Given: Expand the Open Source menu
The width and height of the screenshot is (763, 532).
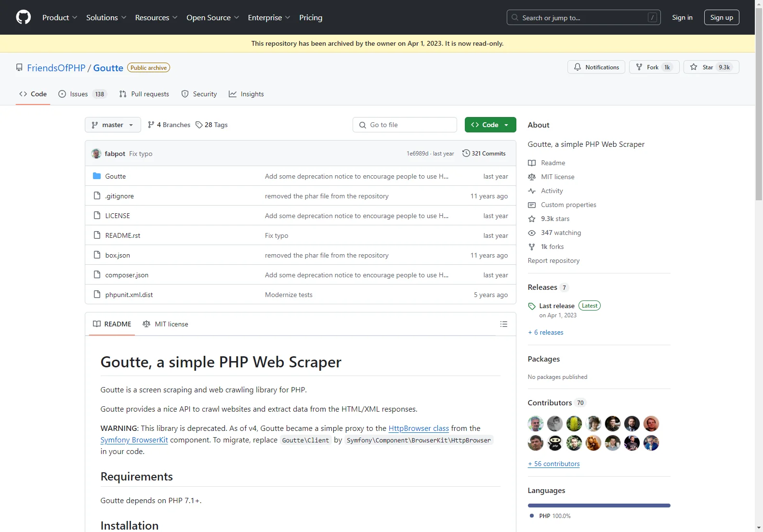Looking at the screenshot, I should 212,17.
